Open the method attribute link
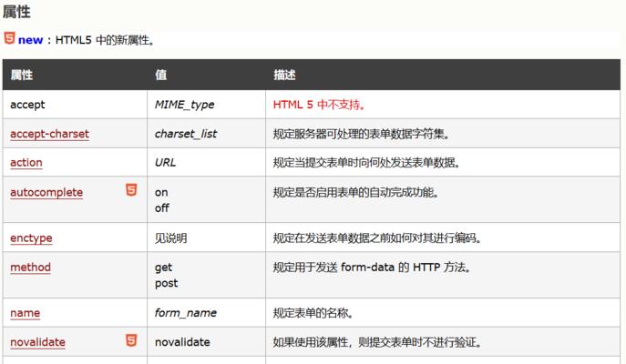The width and height of the screenshot is (626, 364). coord(30,268)
